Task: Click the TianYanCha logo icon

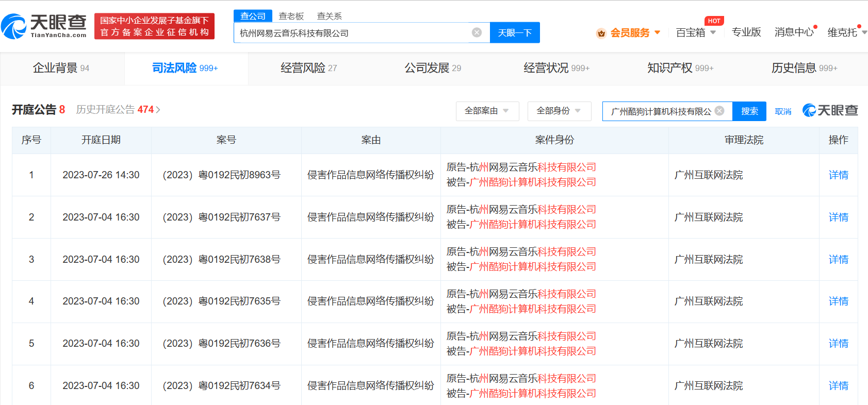Action: point(14,26)
